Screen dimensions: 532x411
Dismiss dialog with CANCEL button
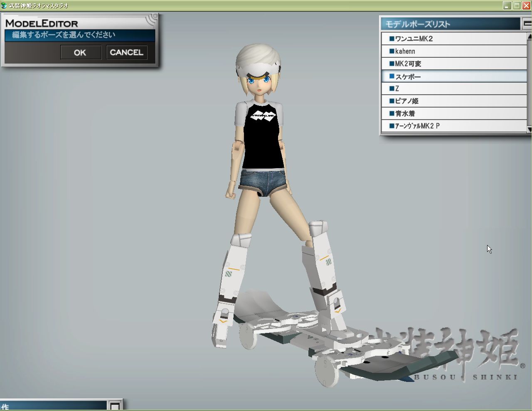126,52
